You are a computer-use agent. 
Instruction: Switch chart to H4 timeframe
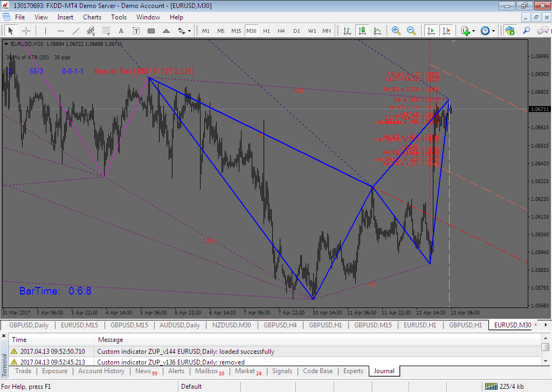coord(281,31)
